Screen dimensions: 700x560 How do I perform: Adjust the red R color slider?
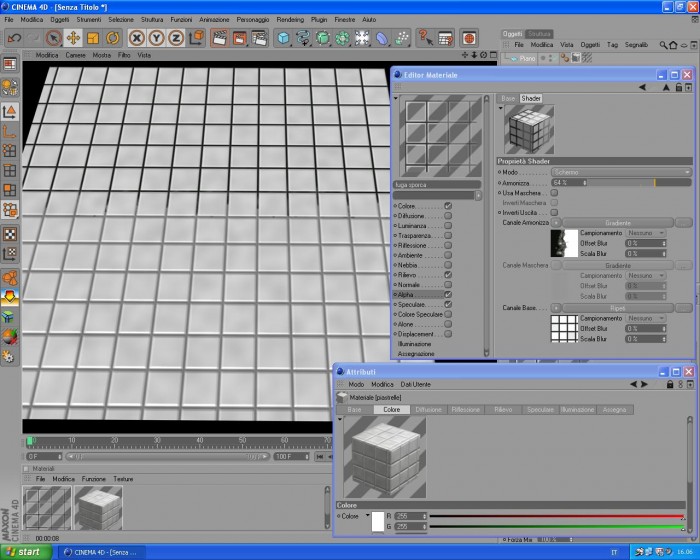coord(557,516)
